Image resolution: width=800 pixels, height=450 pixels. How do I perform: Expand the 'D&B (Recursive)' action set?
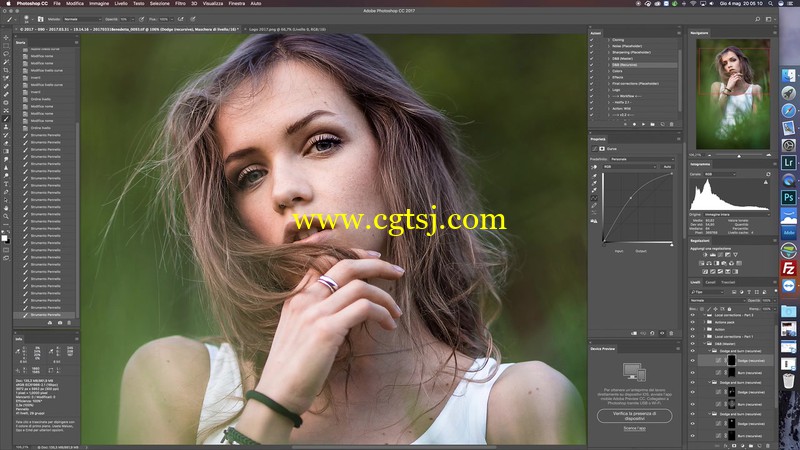click(608, 65)
